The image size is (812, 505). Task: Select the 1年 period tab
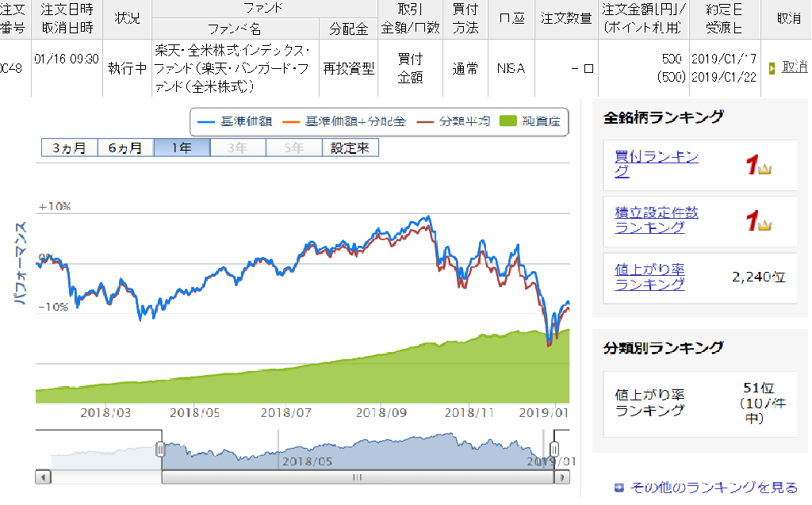pos(182,147)
